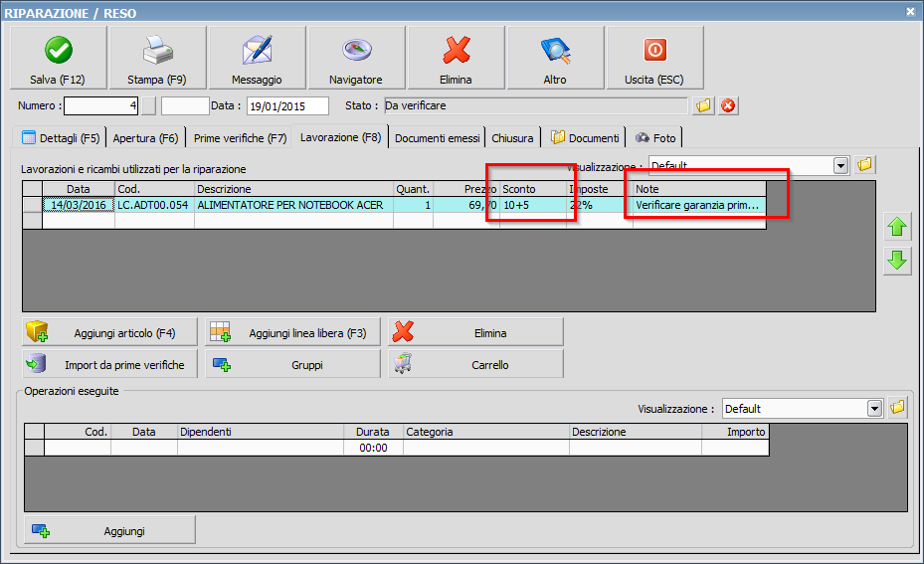The height and width of the screenshot is (564, 924).
Task: Close the RIPARAZIONE / RESO window
Action: coord(910,11)
